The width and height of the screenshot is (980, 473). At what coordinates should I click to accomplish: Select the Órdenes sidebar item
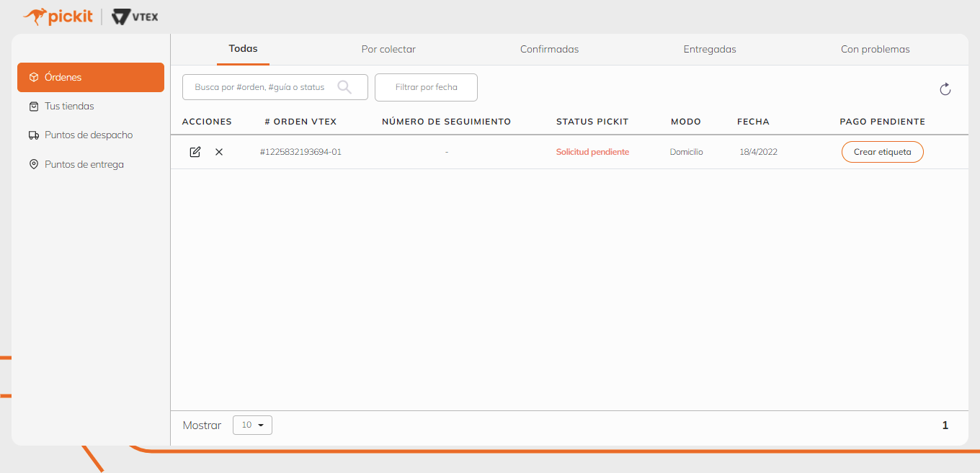91,77
